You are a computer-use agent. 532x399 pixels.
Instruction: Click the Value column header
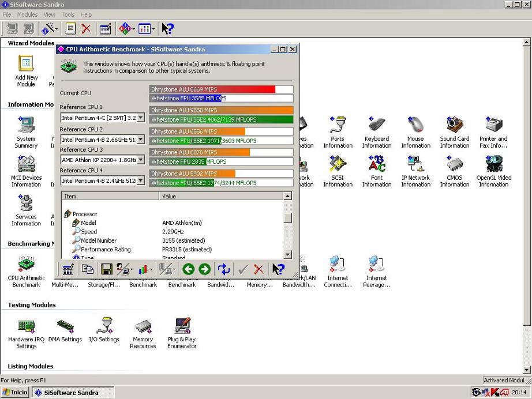click(221, 196)
